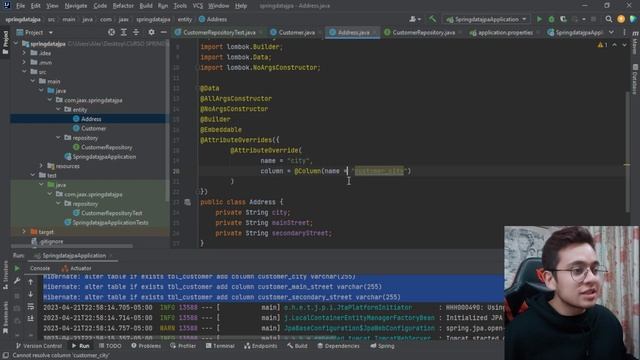The width and height of the screenshot is (640, 360).
Task: Show hidden editor tabs dropdown
Action: [x=611, y=32]
